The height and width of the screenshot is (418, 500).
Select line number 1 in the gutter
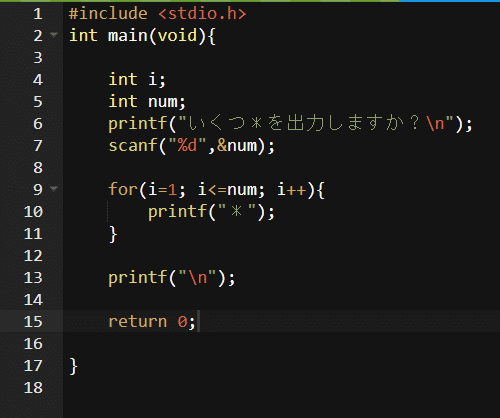tap(38, 14)
